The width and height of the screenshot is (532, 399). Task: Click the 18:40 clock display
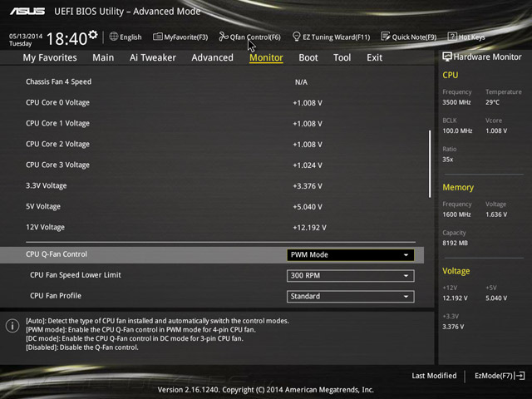point(66,38)
